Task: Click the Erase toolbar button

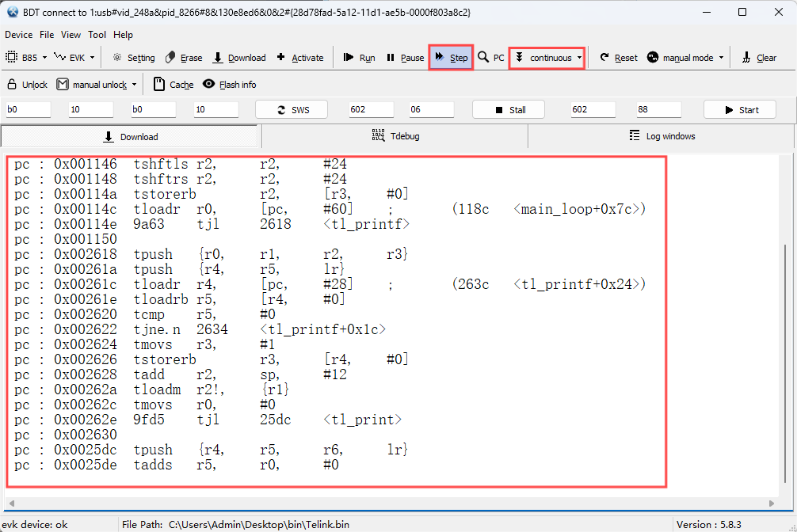Action: (184, 58)
